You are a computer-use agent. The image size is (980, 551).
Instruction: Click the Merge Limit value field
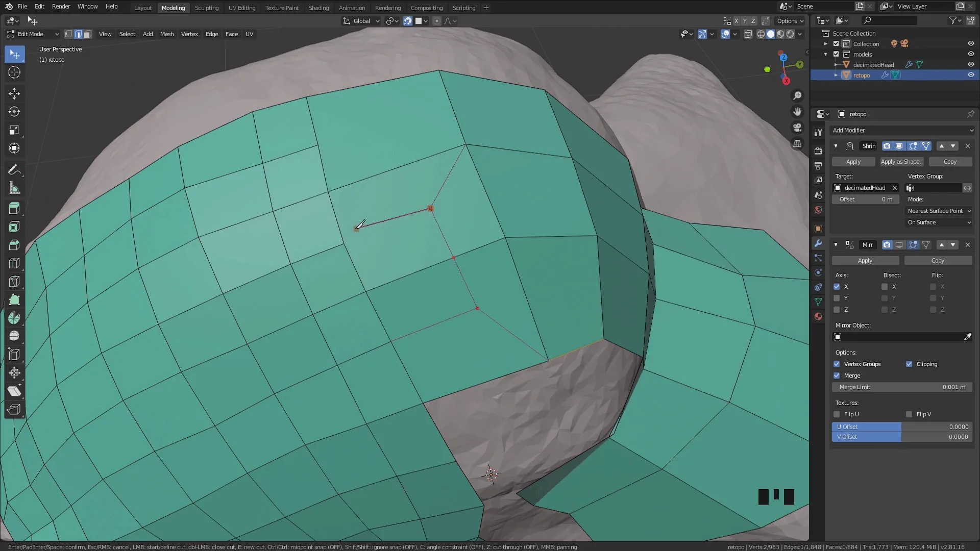(x=902, y=387)
